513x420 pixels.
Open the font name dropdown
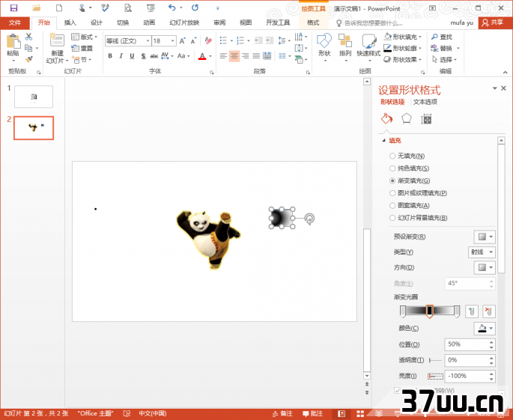(x=148, y=41)
